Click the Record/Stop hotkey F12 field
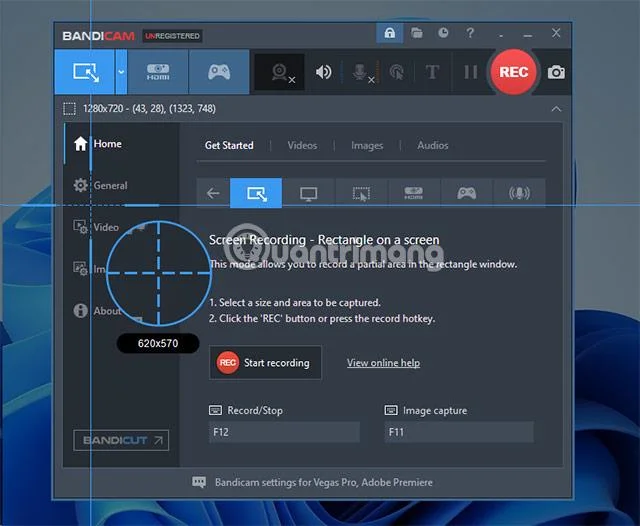This screenshot has width=640, height=526. point(284,432)
